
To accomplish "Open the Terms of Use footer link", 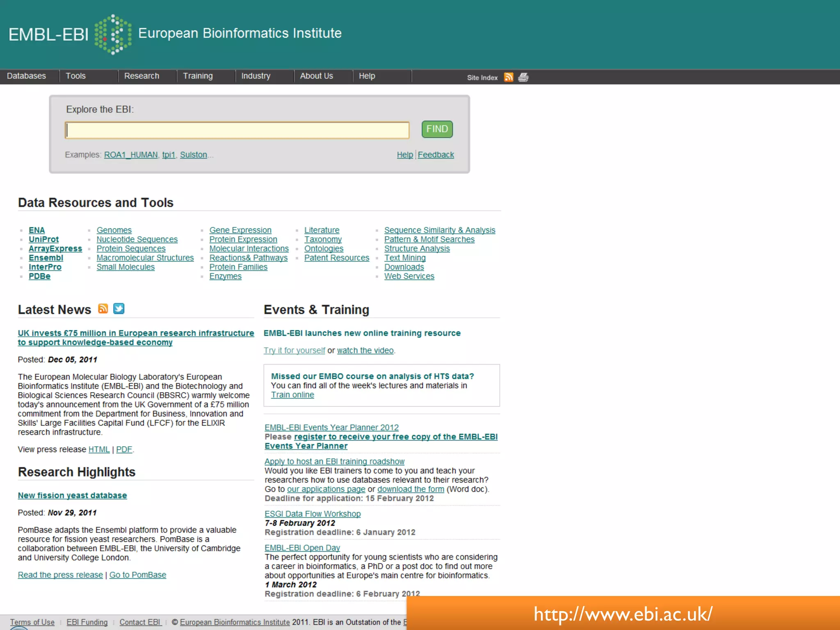I will tap(32, 622).
